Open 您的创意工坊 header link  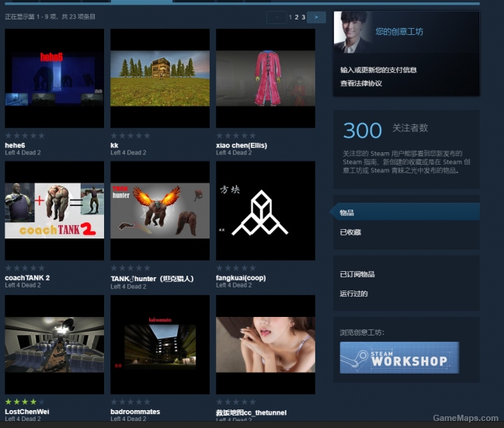399,32
